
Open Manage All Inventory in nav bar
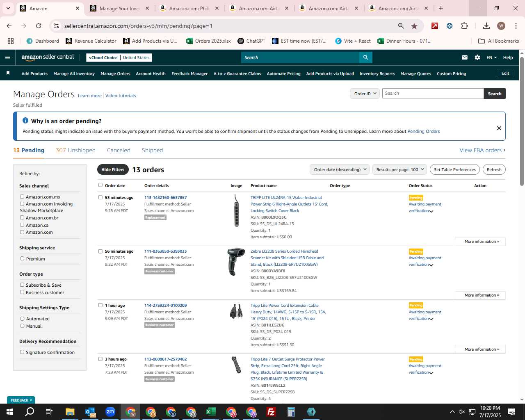click(74, 74)
